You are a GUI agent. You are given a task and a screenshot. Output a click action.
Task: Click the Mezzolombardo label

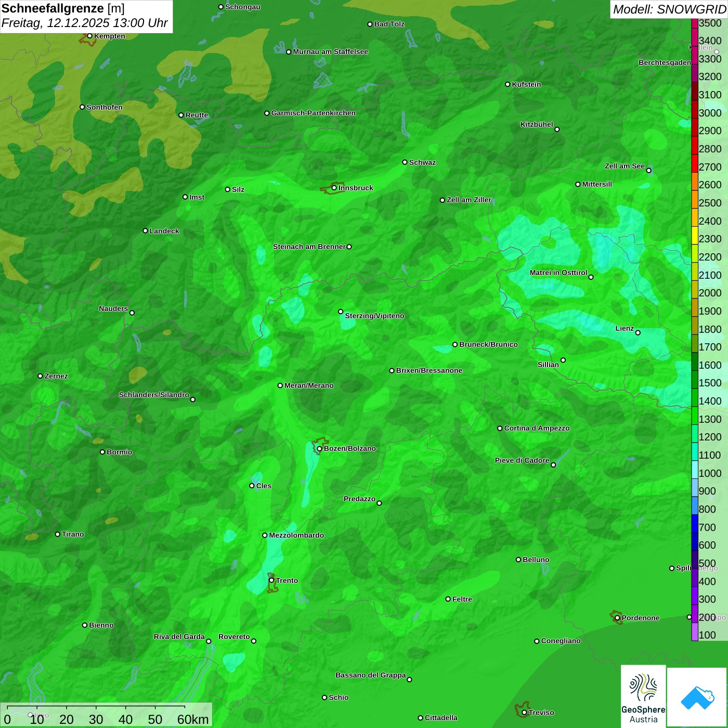296,535
